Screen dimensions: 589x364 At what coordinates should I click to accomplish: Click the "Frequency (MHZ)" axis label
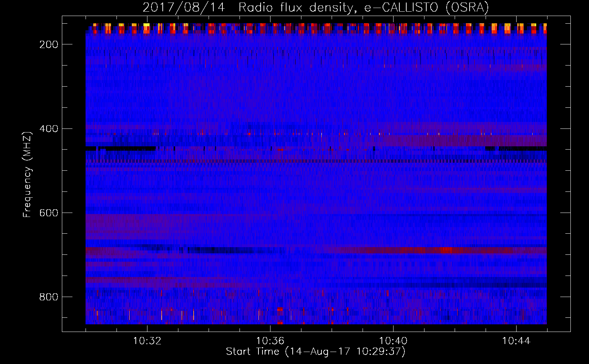[27, 175]
